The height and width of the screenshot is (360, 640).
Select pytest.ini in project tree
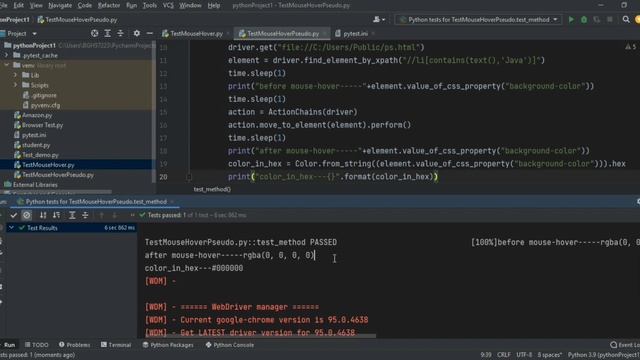34,135
